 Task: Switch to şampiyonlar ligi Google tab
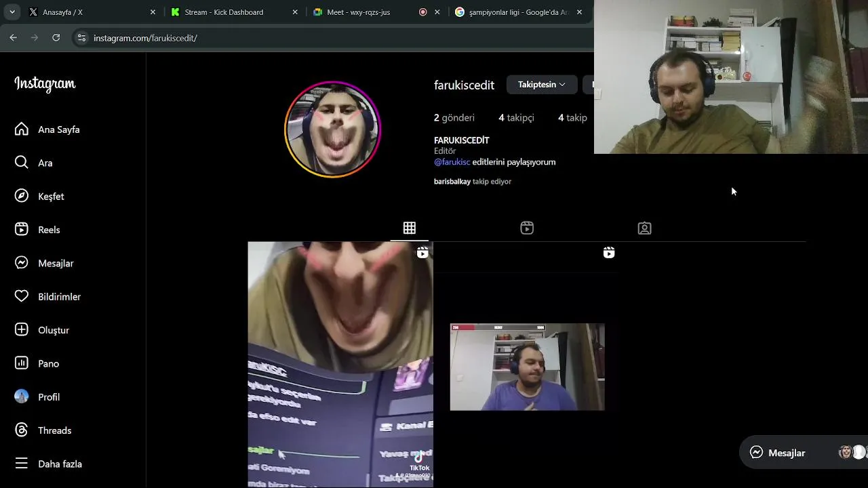(x=519, y=12)
